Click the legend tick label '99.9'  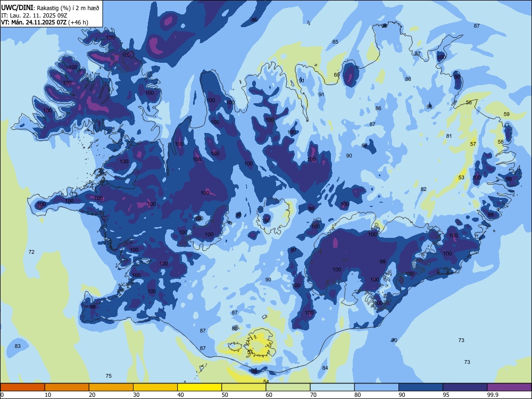tap(492, 395)
